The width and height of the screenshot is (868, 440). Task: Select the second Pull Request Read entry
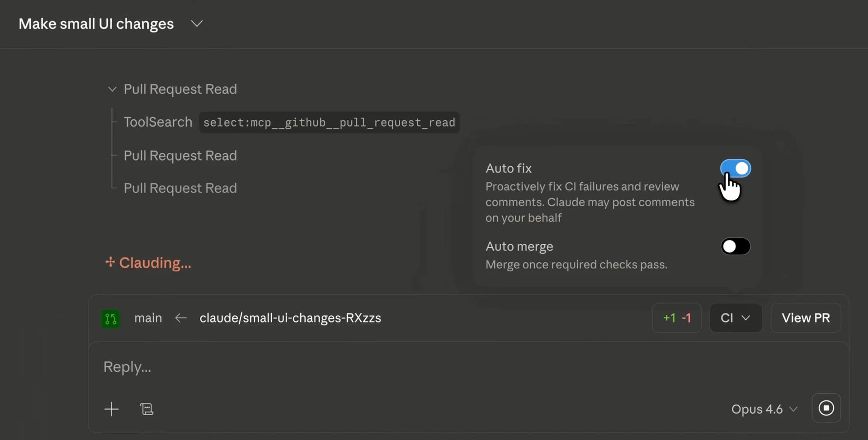(x=180, y=156)
